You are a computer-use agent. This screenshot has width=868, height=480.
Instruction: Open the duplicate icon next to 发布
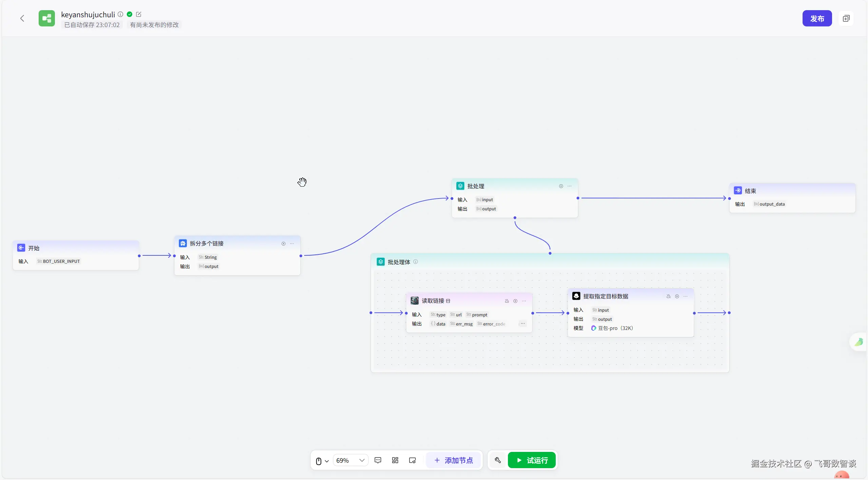pyautogui.click(x=846, y=18)
